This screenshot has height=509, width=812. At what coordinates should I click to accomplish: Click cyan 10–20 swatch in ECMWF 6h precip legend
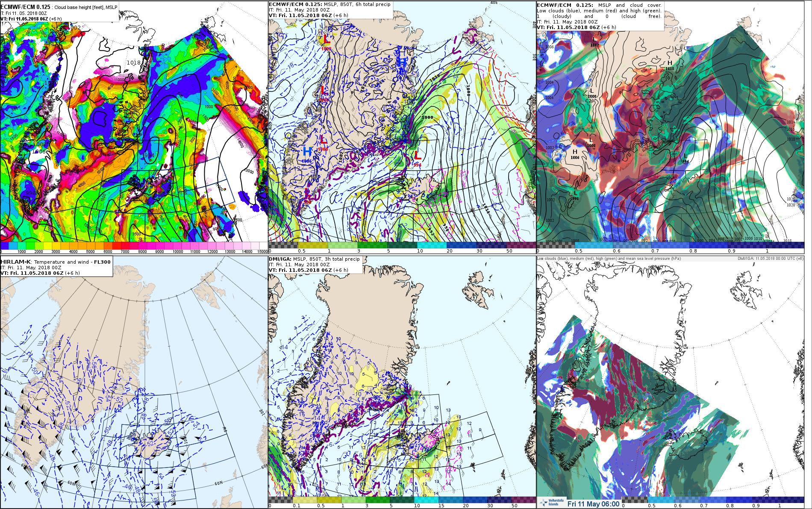point(432,245)
